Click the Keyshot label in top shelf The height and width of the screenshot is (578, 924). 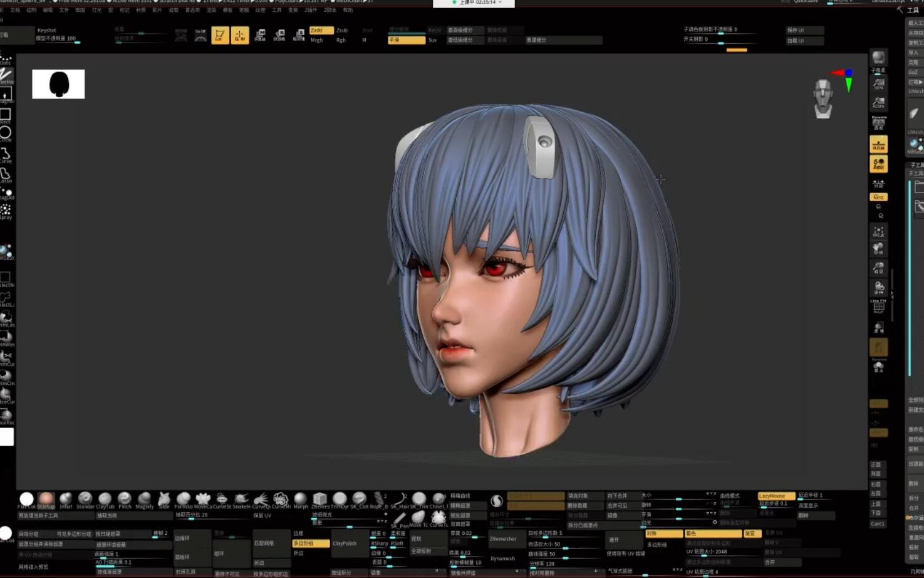[x=47, y=30]
